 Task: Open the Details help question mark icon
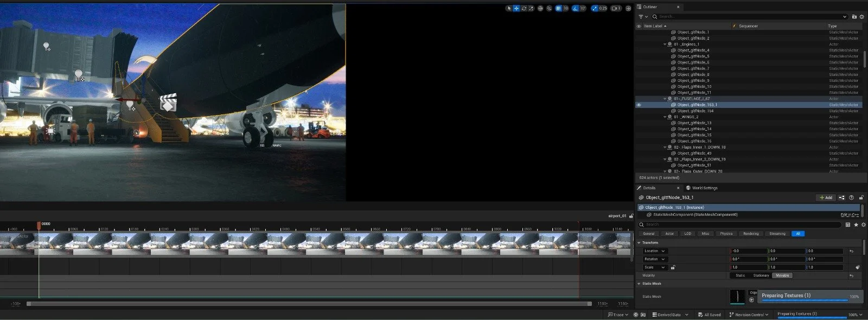(x=851, y=197)
